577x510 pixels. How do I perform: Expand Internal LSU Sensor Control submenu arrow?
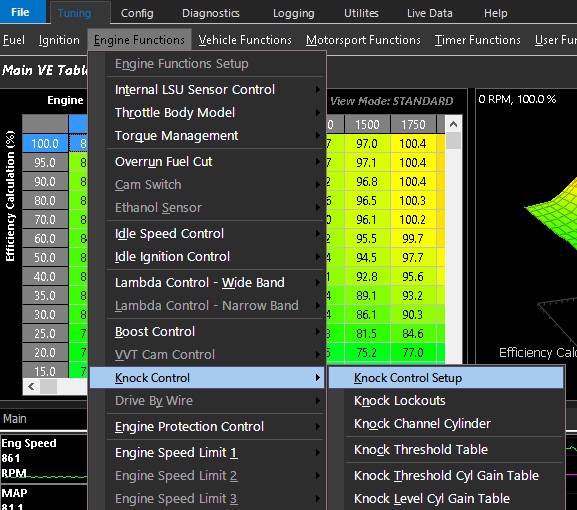coord(318,89)
